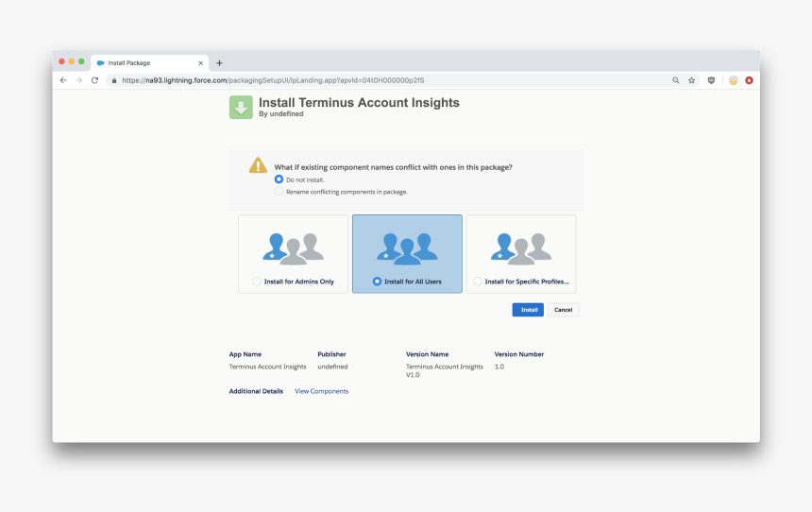The width and height of the screenshot is (812, 512).
Task: Open the View Components link
Action: [x=321, y=391]
